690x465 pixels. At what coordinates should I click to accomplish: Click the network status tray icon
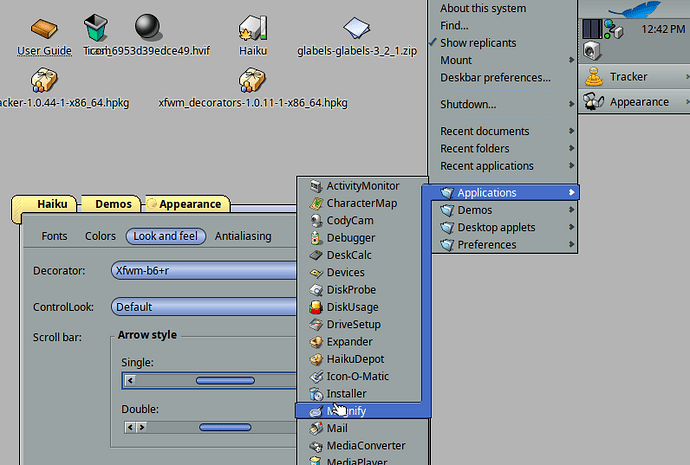(x=613, y=29)
